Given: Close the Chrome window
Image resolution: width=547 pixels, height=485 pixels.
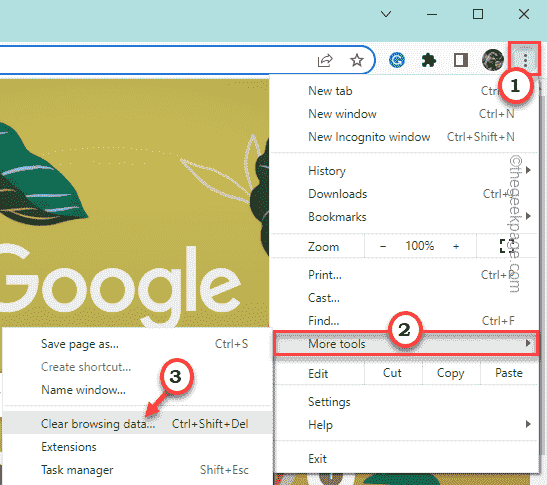Looking at the screenshot, I should pyautogui.click(x=524, y=14).
